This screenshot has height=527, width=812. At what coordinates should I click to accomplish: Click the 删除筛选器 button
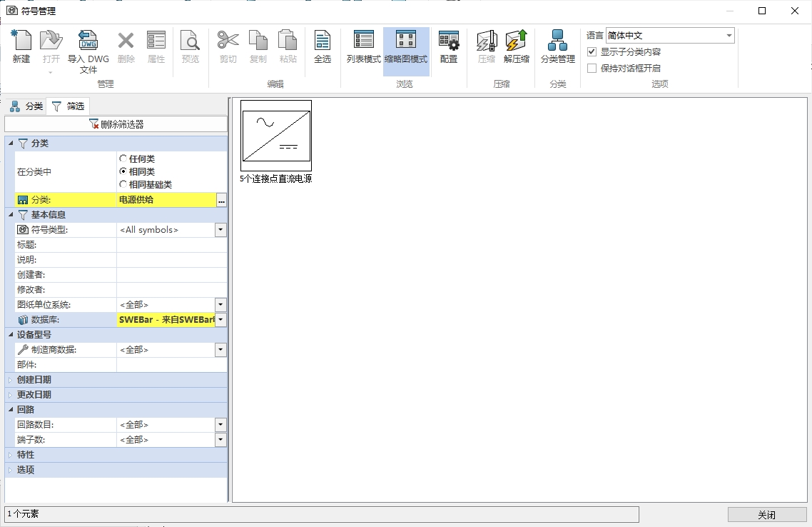(x=116, y=124)
